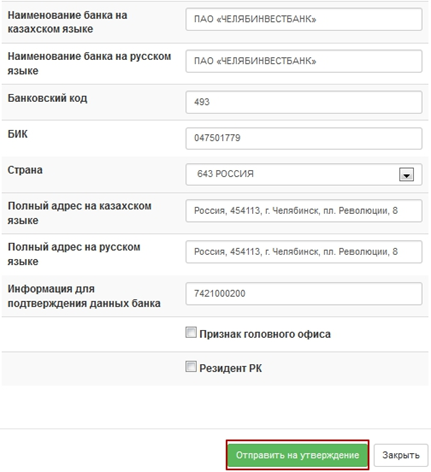Click the Russian-language bank name field
The image size is (431, 472).
(x=304, y=61)
